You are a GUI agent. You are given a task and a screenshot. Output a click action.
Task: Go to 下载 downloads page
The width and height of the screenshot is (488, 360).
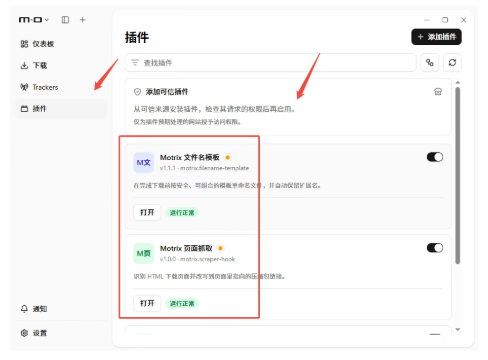(61, 65)
